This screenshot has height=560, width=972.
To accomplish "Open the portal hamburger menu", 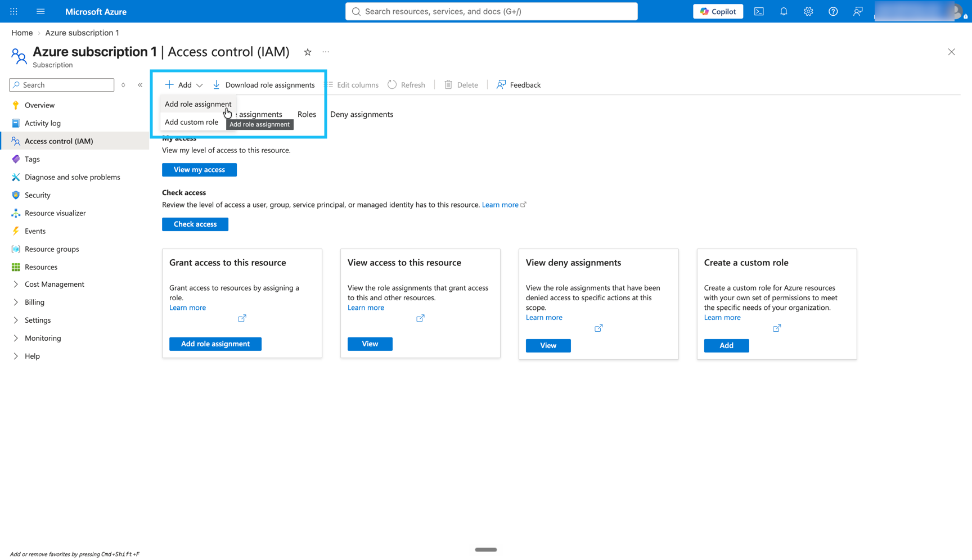I will pyautogui.click(x=40, y=11).
